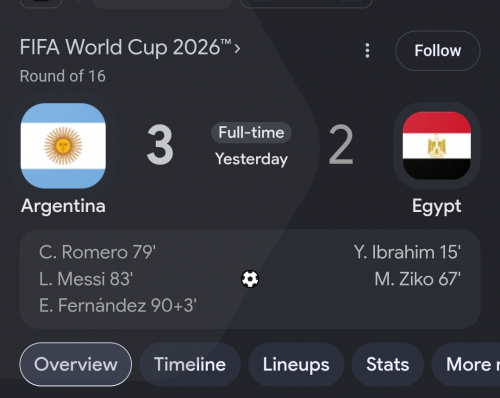Image resolution: width=500 pixels, height=398 pixels.
Task: Select the Full-time status badge
Action: [x=251, y=133]
